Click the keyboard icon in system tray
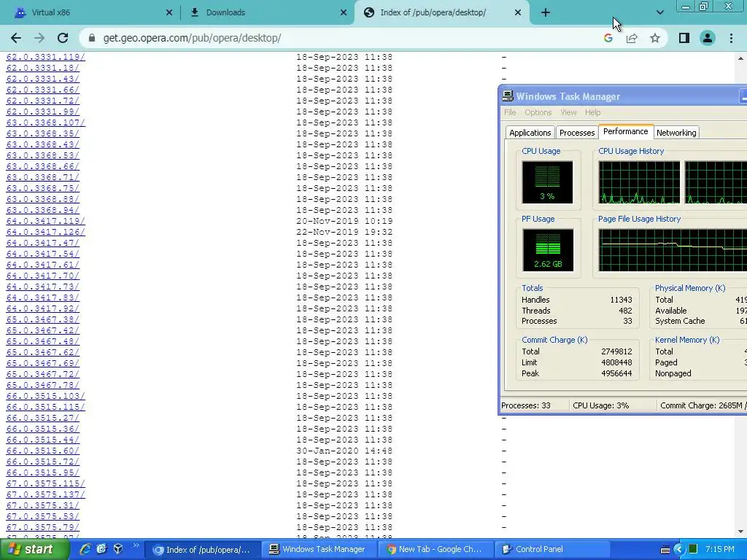Image resolution: width=747 pixels, height=560 pixels. point(665,550)
